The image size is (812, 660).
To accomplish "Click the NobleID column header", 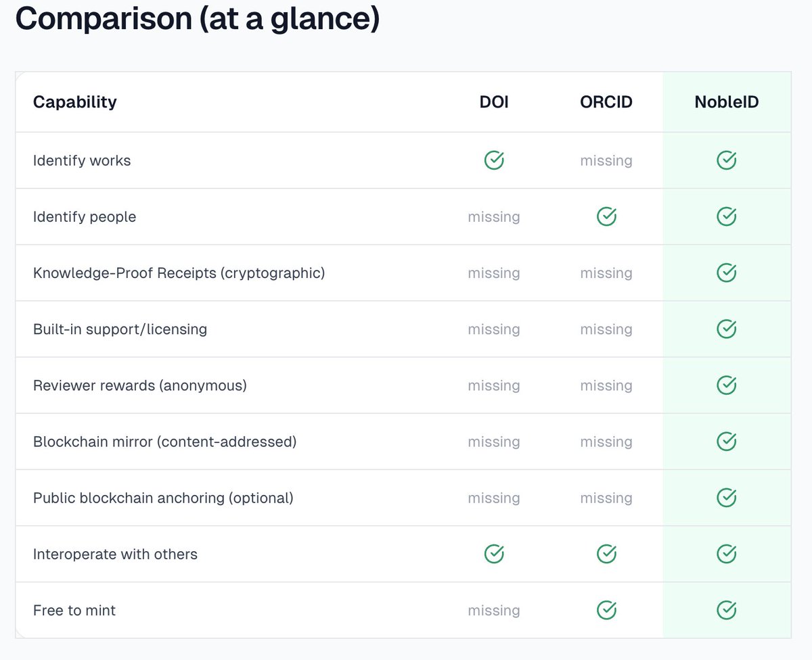I will [x=727, y=102].
